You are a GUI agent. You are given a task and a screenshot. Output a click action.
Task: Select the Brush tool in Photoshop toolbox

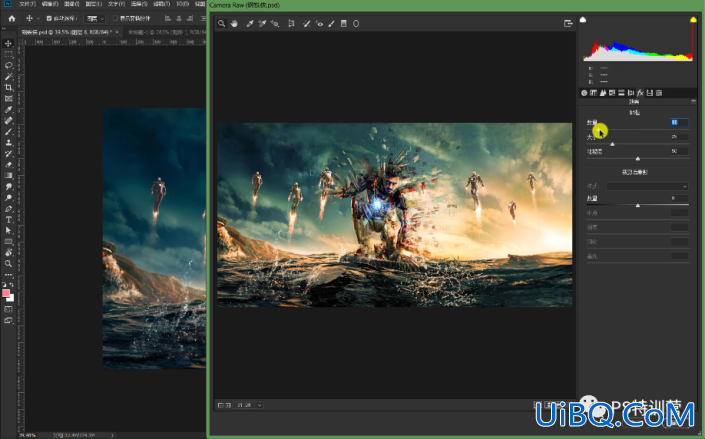coord(9,132)
